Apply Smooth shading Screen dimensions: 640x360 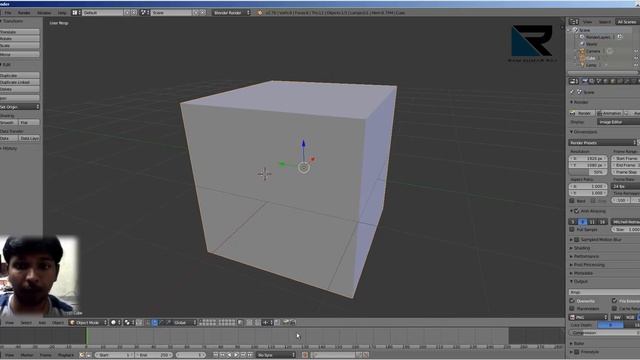pyautogui.click(x=9, y=122)
